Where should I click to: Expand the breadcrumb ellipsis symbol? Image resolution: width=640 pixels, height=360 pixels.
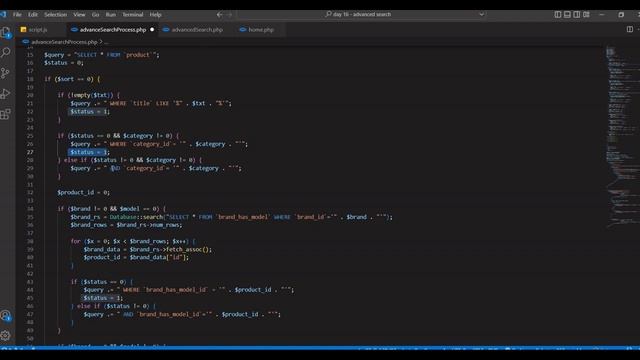click(x=107, y=42)
